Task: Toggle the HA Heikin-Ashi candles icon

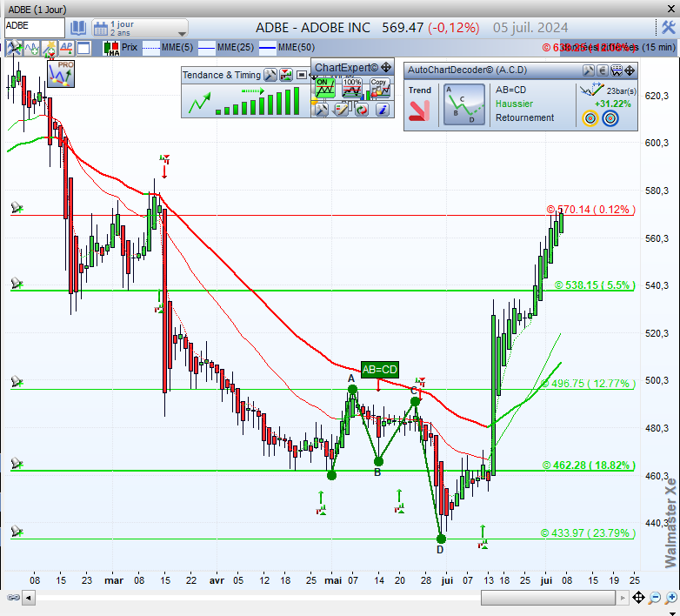Action: tap(111, 48)
